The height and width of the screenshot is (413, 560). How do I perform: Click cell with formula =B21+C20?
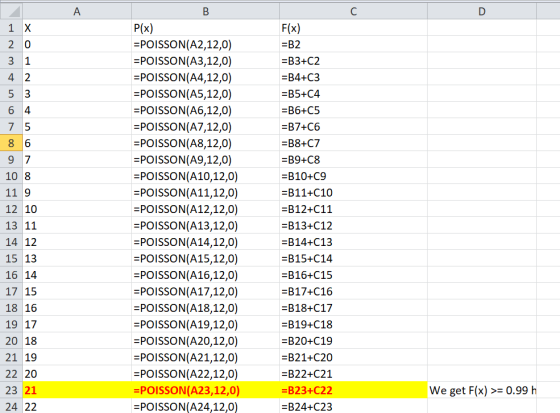(x=353, y=357)
